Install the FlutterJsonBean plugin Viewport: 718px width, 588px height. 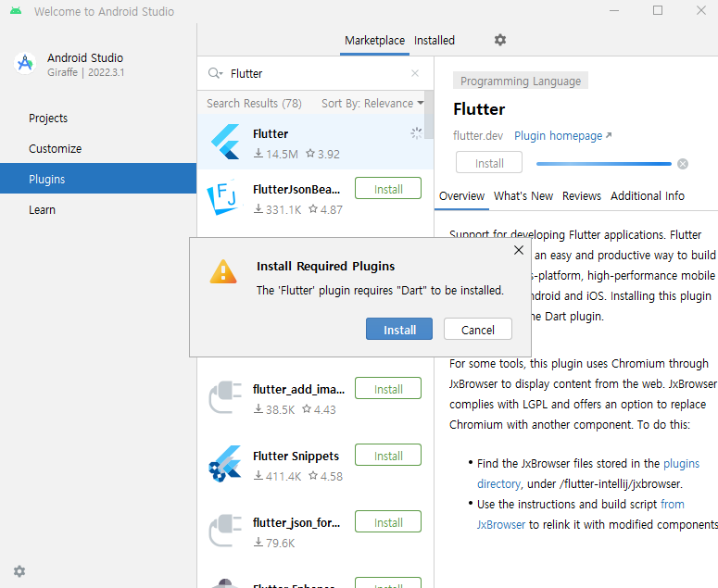[x=388, y=189]
